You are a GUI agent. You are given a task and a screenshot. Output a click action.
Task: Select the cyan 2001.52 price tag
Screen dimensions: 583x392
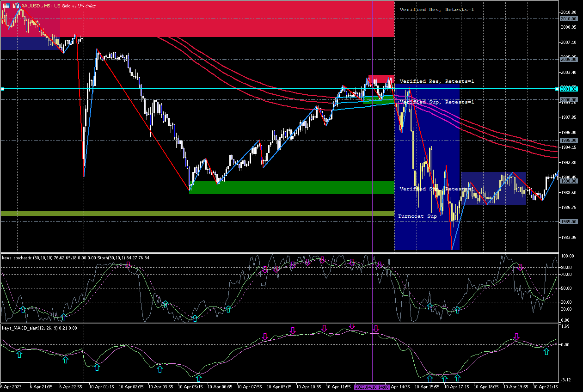pos(568,89)
